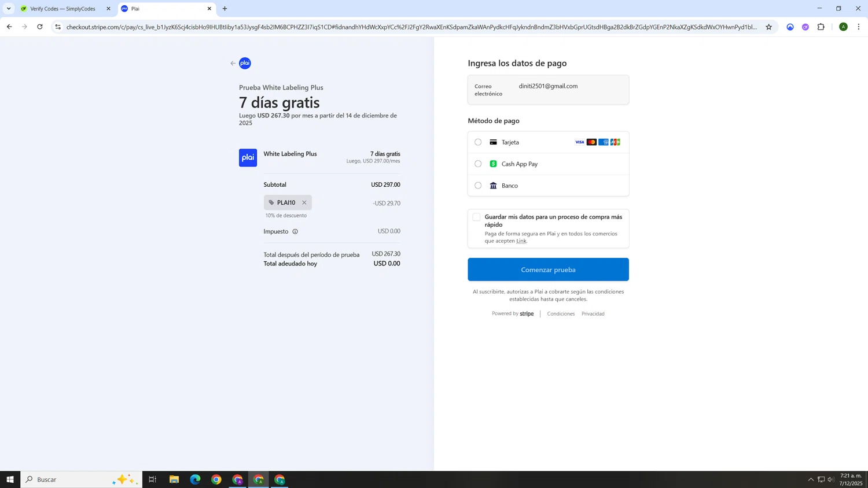This screenshot has width=868, height=488.
Task: Open the Extensions puzzle menu
Action: (821, 27)
